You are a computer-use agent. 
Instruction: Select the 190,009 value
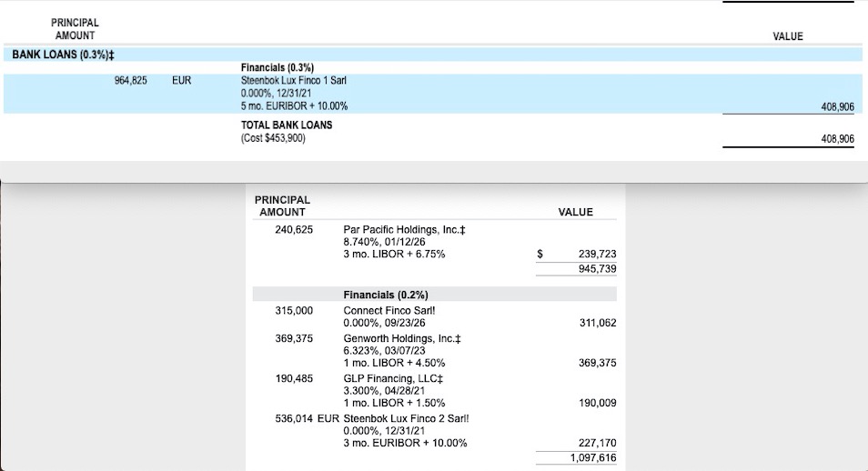[x=597, y=403]
